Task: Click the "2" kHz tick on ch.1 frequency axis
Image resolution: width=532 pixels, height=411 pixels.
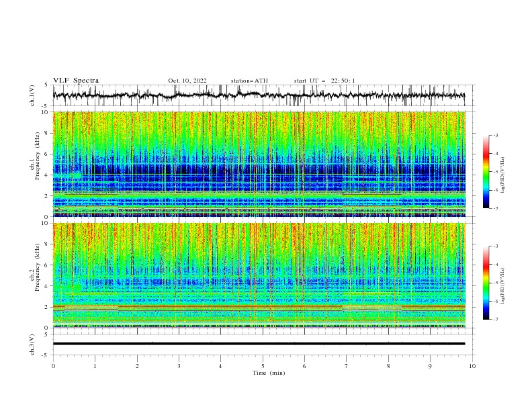Action: point(46,196)
